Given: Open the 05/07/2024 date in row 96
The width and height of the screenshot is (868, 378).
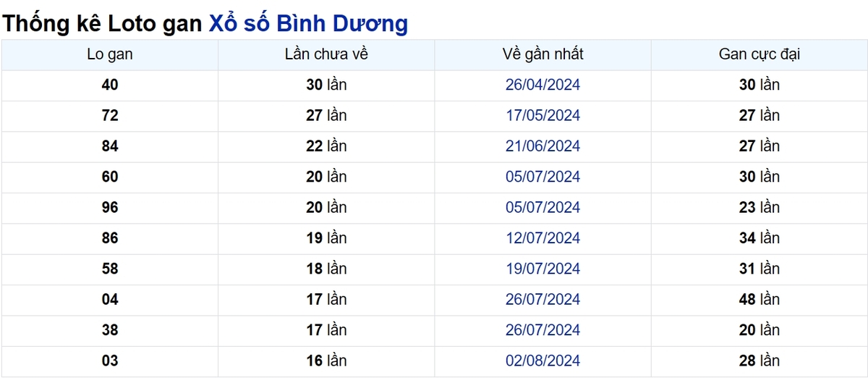Looking at the screenshot, I should pos(543,207).
